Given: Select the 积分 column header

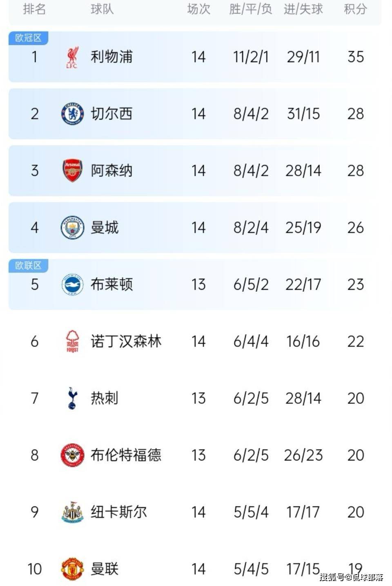Looking at the screenshot, I should tap(355, 9).
